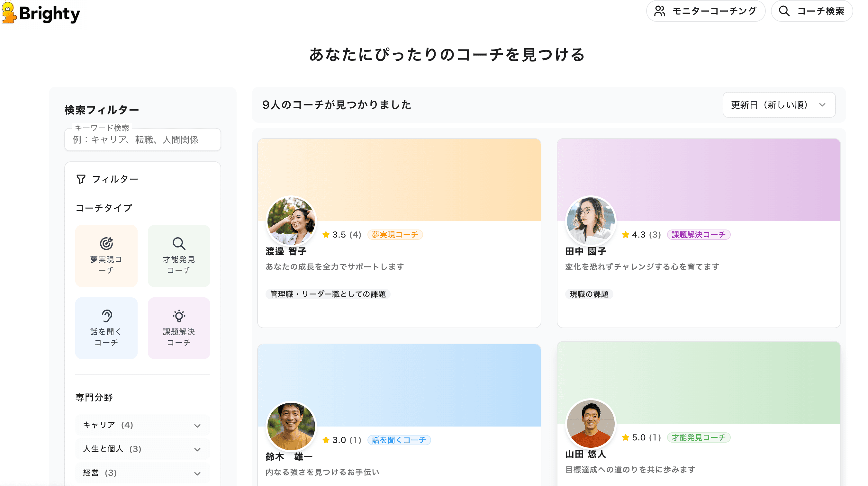Click 渡邉 智子's profile photo

coord(291,221)
